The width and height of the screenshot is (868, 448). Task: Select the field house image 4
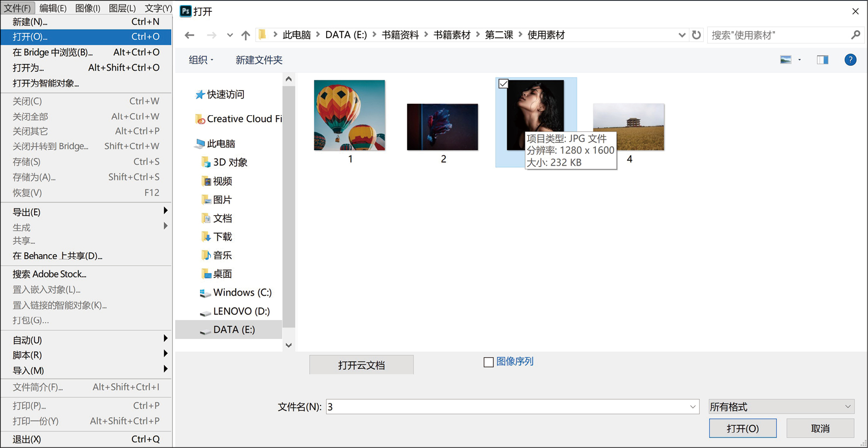coord(628,127)
